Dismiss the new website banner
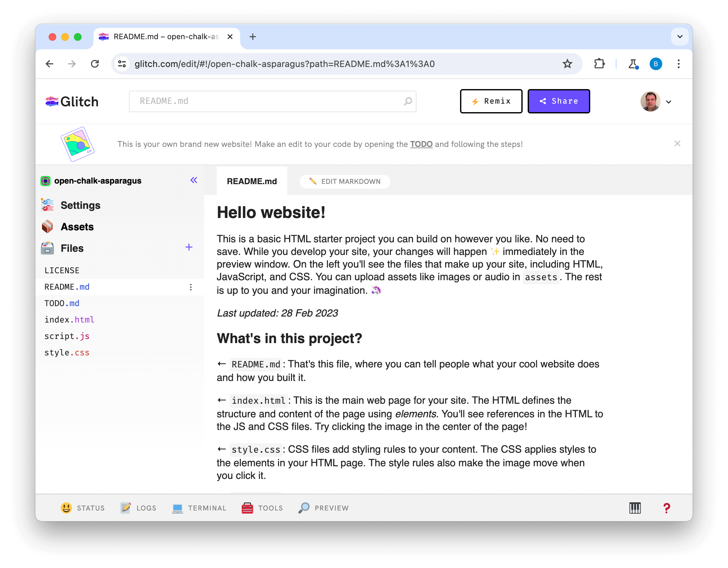The height and width of the screenshot is (568, 728). click(677, 143)
